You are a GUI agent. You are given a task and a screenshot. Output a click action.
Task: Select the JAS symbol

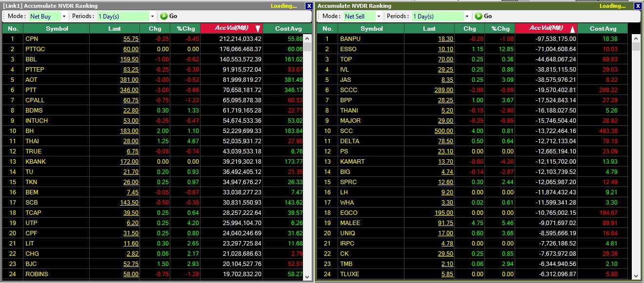click(x=345, y=79)
